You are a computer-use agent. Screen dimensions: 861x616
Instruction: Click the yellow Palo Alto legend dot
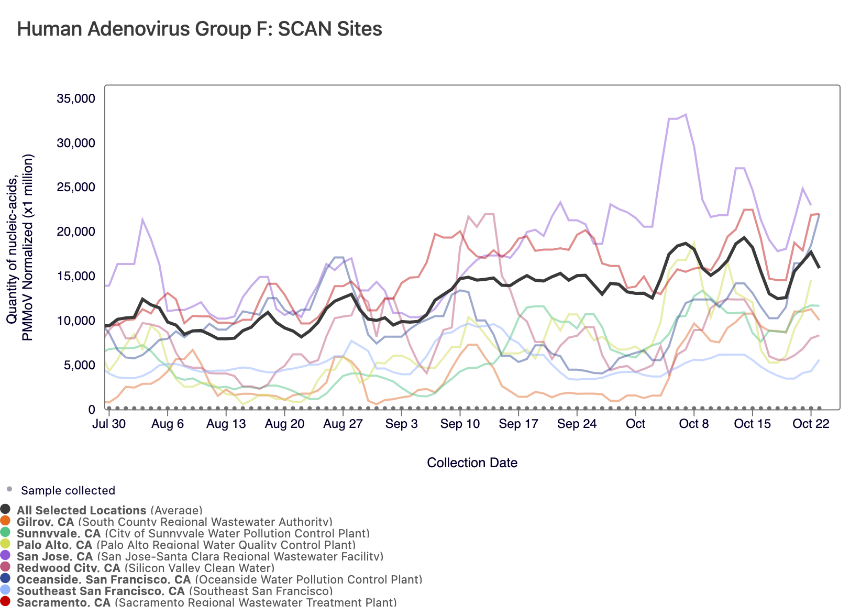6,544
